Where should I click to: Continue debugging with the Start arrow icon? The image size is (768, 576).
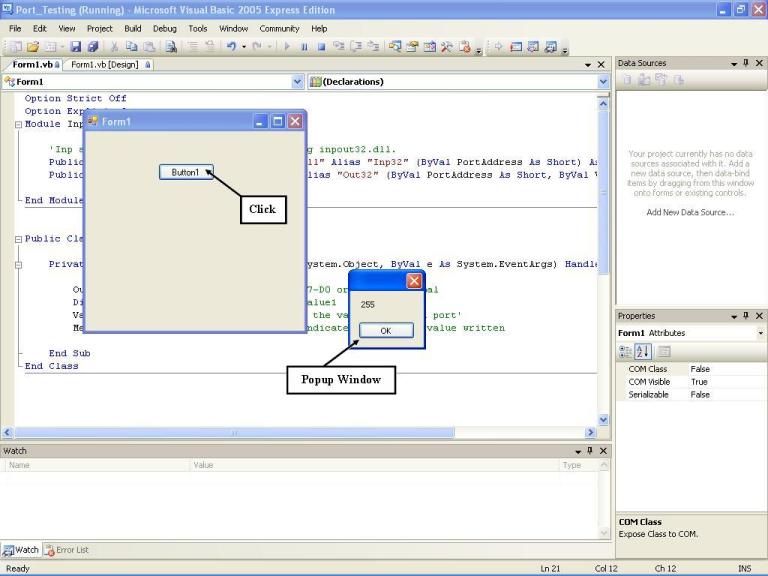287,47
